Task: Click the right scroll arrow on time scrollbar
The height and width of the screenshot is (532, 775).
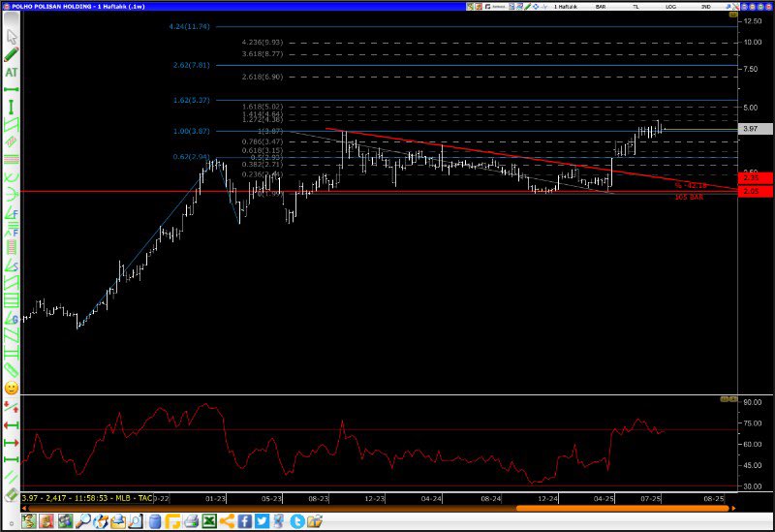Action: pyautogui.click(x=733, y=508)
